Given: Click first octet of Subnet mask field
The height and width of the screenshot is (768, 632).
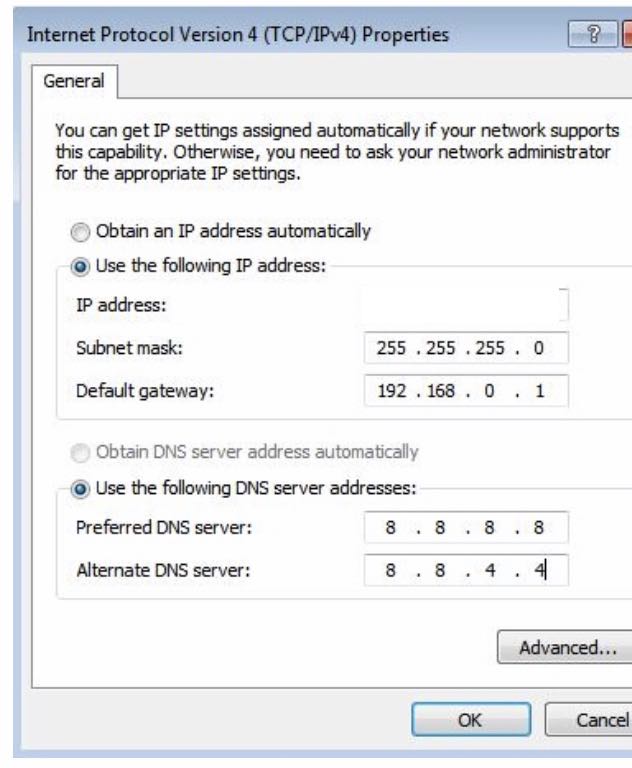Looking at the screenshot, I should (x=392, y=348).
